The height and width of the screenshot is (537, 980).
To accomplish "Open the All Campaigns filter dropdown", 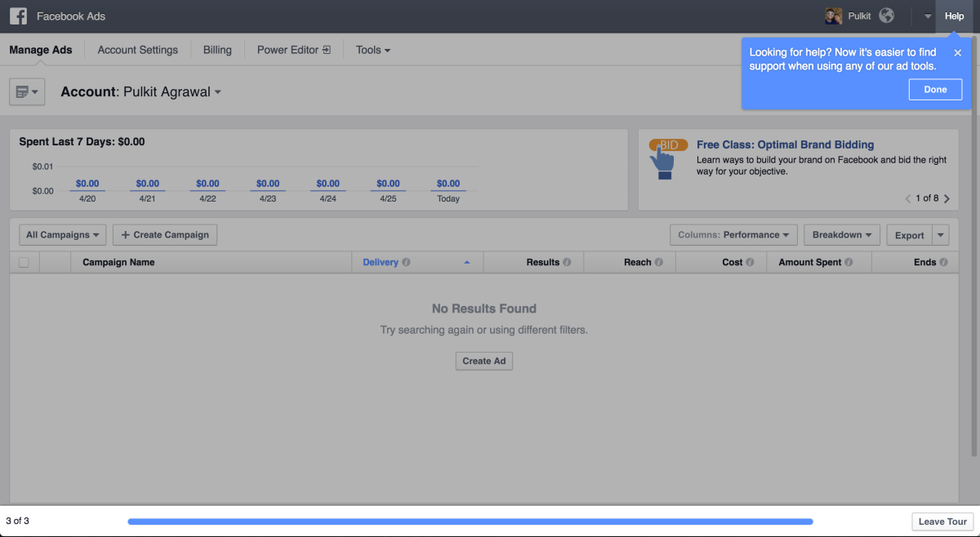I will (63, 235).
